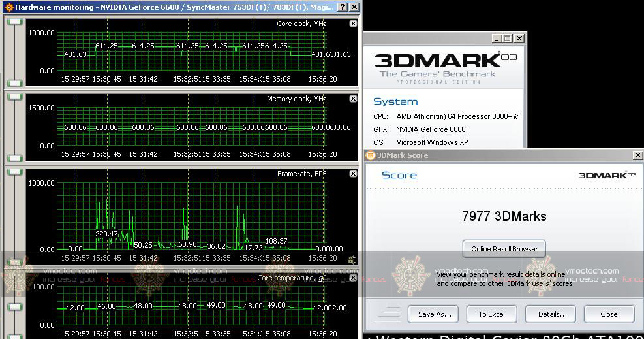Click the NVIDIA GeForce 6600 GFX text
Viewport: 644px width, 339px height.
click(431, 129)
